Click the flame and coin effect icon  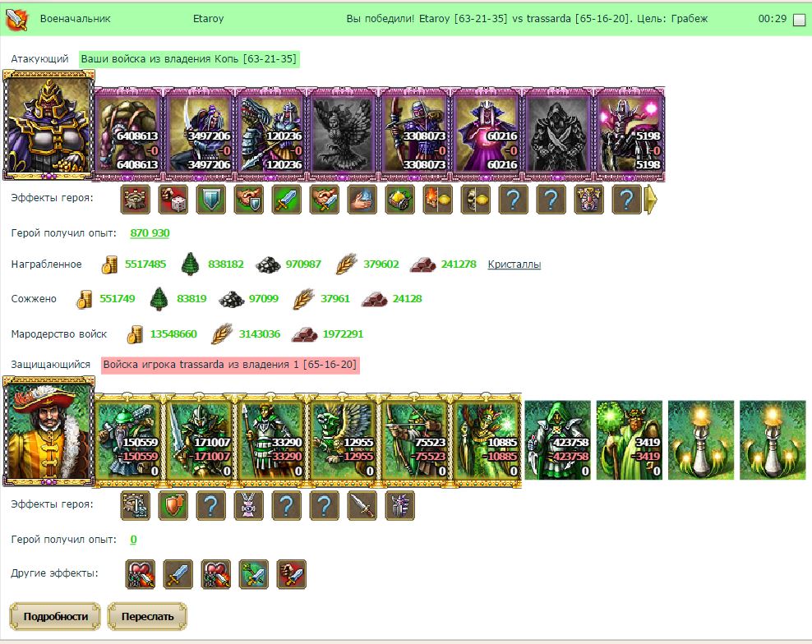click(437, 200)
